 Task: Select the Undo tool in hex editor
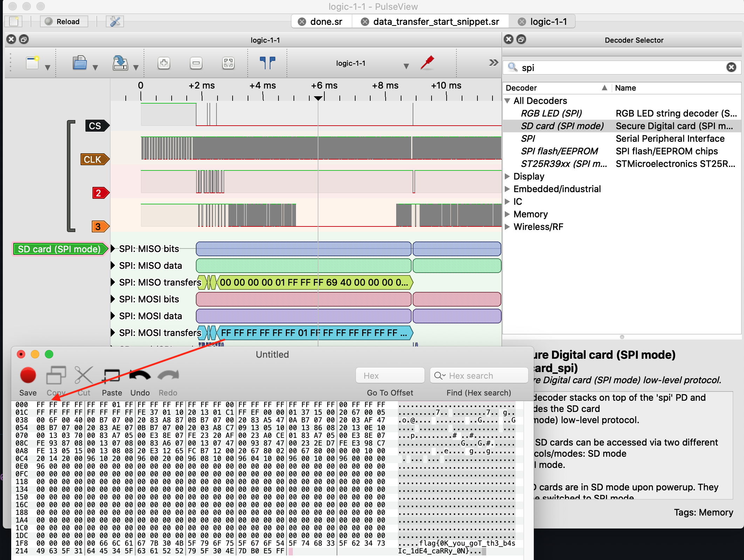[x=140, y=377]
